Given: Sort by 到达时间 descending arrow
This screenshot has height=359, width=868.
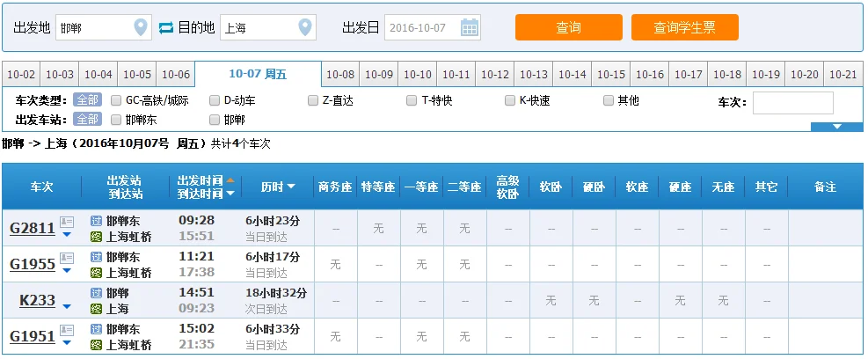Looking at the screenshot, I should (230, 194).
